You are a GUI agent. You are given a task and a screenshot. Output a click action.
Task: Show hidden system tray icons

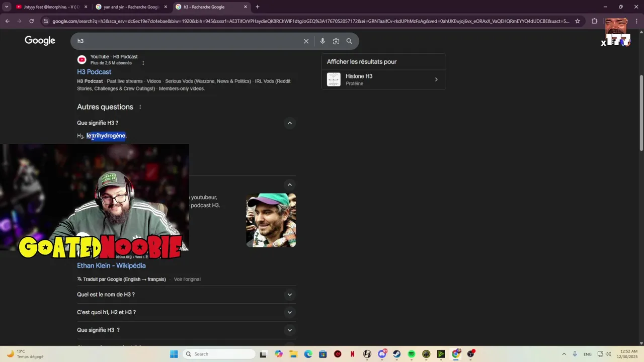(564, 354)
